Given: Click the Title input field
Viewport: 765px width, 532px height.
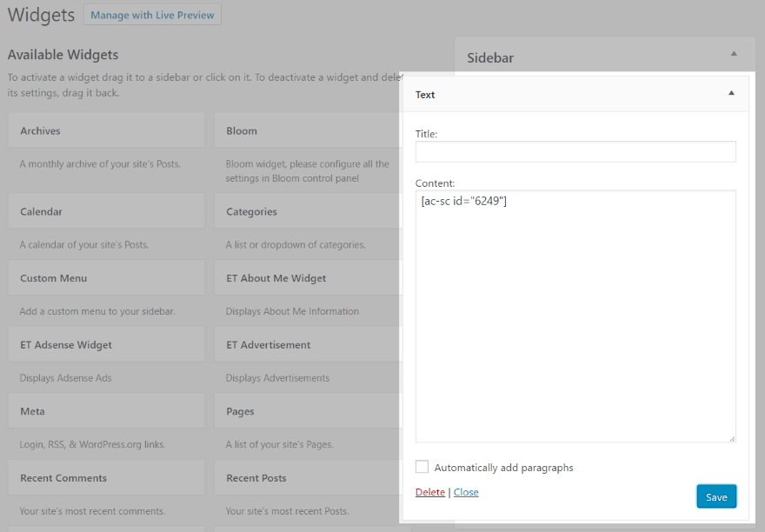Looking at the screenshot, I should (x=575, y=152).
